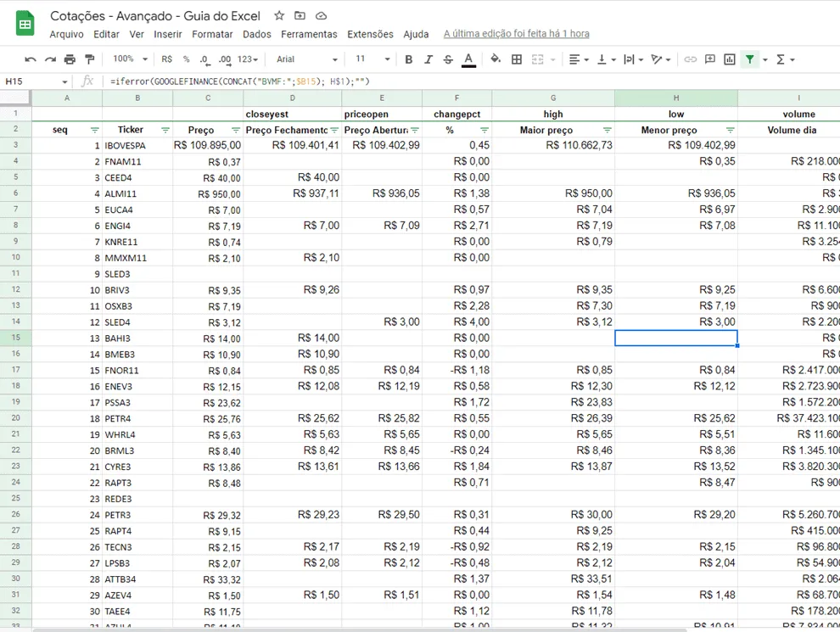This screenshot has height=632, width=840.
Task: Open vertical align dropdown
Action: point(607,59)
